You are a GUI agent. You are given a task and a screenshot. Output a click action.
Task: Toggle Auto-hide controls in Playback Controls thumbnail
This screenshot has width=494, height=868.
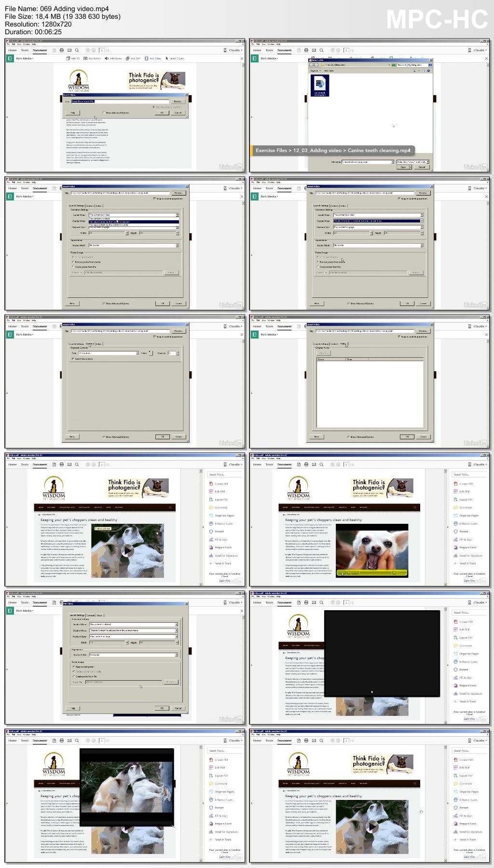click(x=73, y=359)
